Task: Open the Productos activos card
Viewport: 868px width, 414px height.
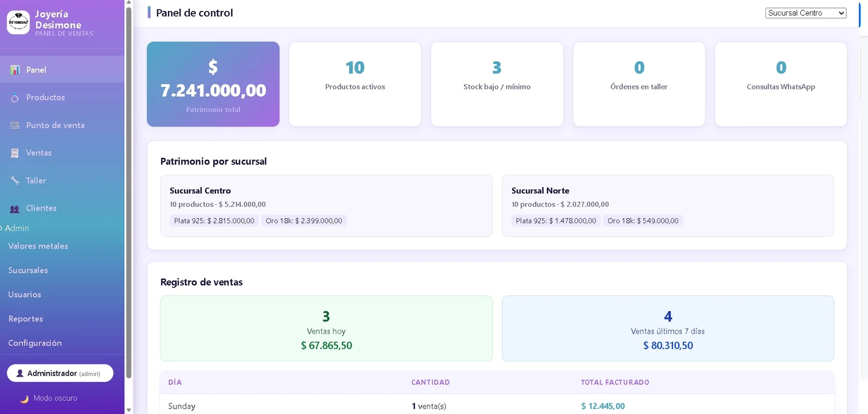Action: [x=355, y=84]
